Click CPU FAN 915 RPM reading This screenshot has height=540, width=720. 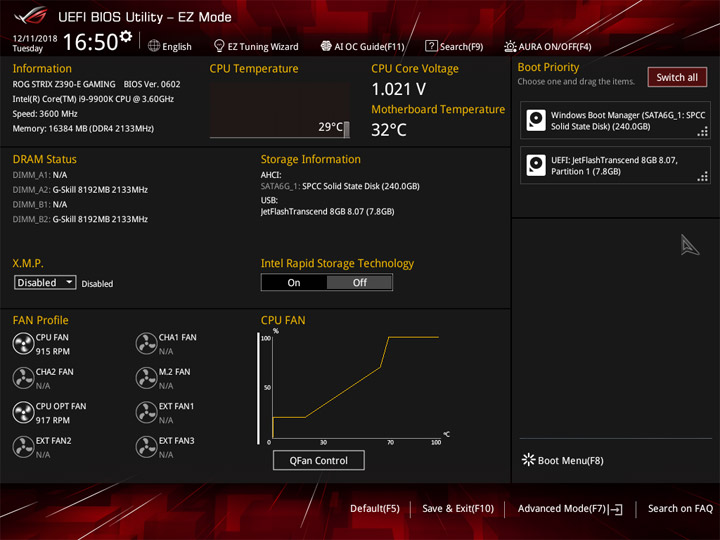53,351
